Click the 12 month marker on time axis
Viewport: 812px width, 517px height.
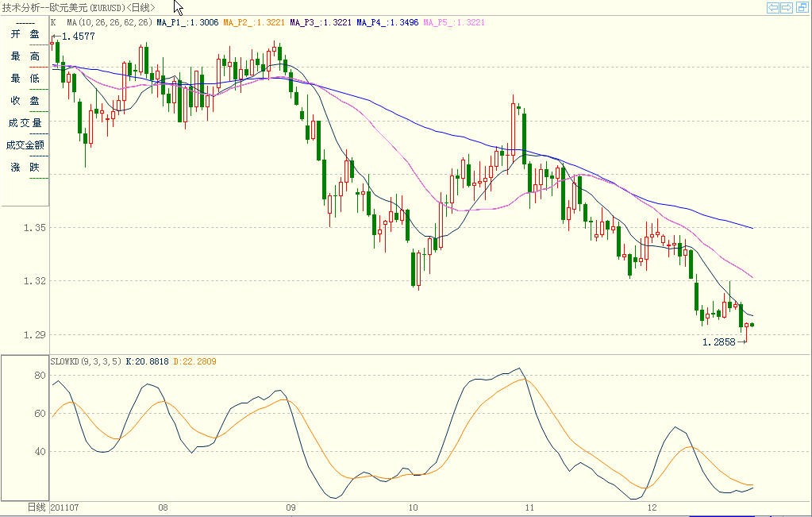[x=652, y=507]
